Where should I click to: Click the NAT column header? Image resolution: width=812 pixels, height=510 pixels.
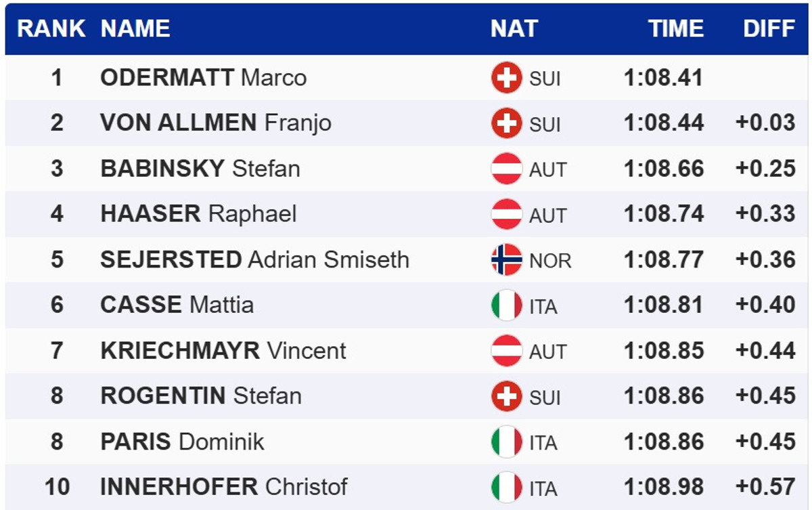514,28
